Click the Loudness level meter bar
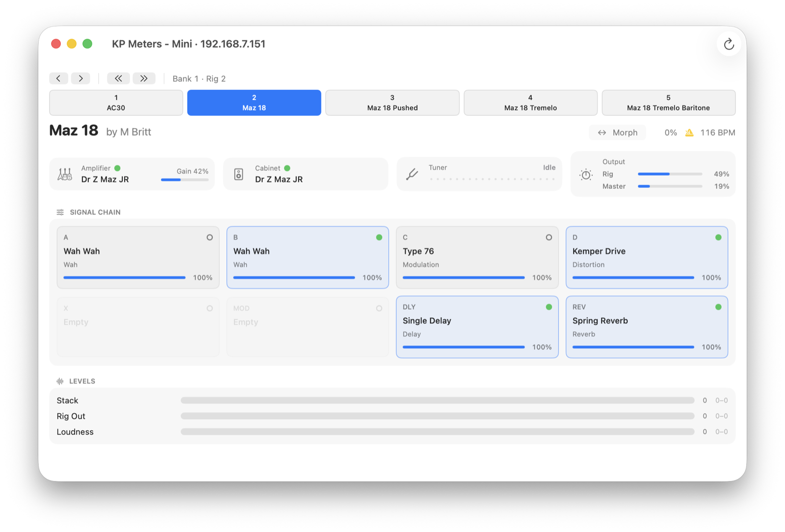The image size is (785, 532). point(438,432)
